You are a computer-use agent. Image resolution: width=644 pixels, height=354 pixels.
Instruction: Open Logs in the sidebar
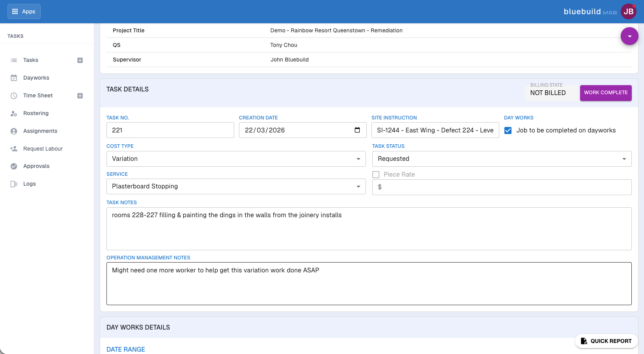pyautogui.click(x=30, y=184)
